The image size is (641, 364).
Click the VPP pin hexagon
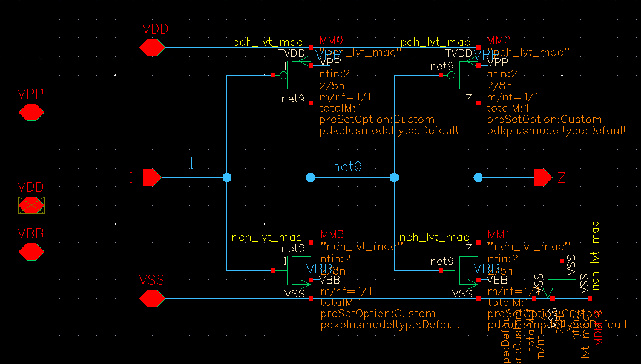click(31, 112)
